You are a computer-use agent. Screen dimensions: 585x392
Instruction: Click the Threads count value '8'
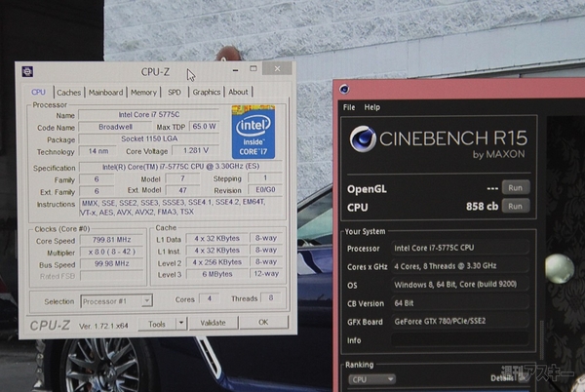tap(271, 297)
